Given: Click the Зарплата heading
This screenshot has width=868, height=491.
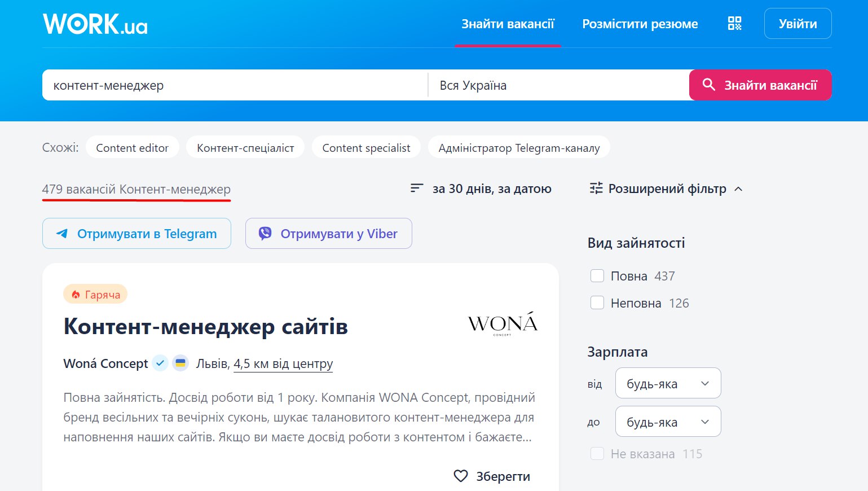Looking at the screenshot, I should [x=618, y=352].
